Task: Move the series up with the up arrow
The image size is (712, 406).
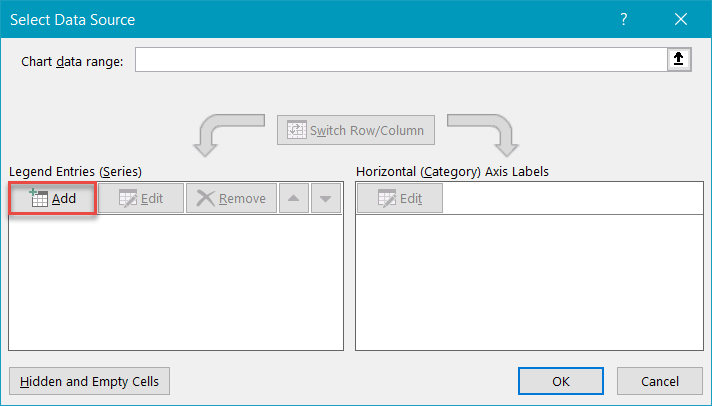Action: tap(292, 198)
